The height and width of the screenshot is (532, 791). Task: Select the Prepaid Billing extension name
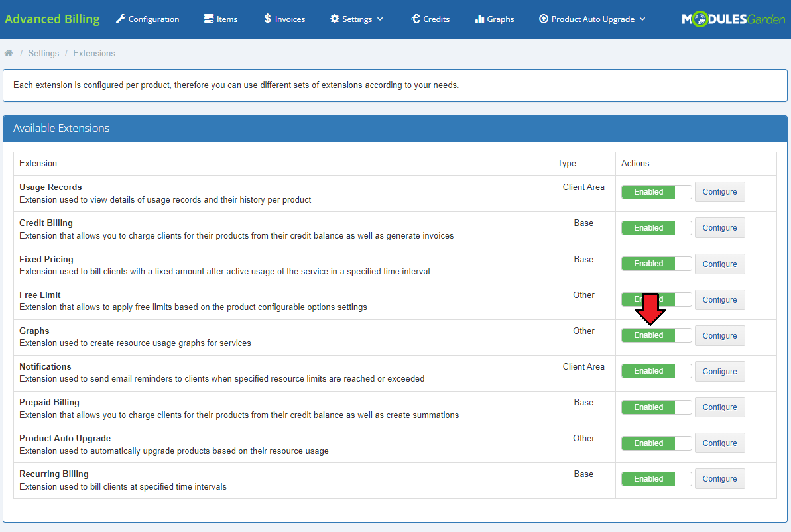50,402
